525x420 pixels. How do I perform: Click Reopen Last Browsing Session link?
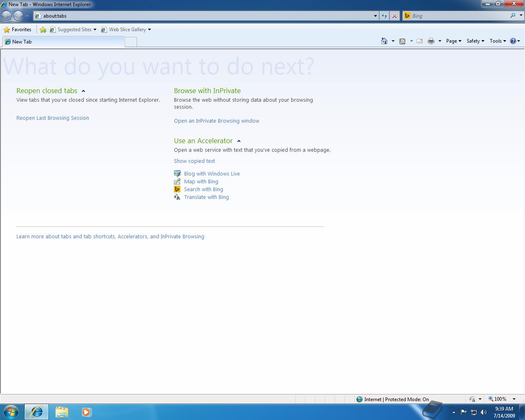click(52, 118)
